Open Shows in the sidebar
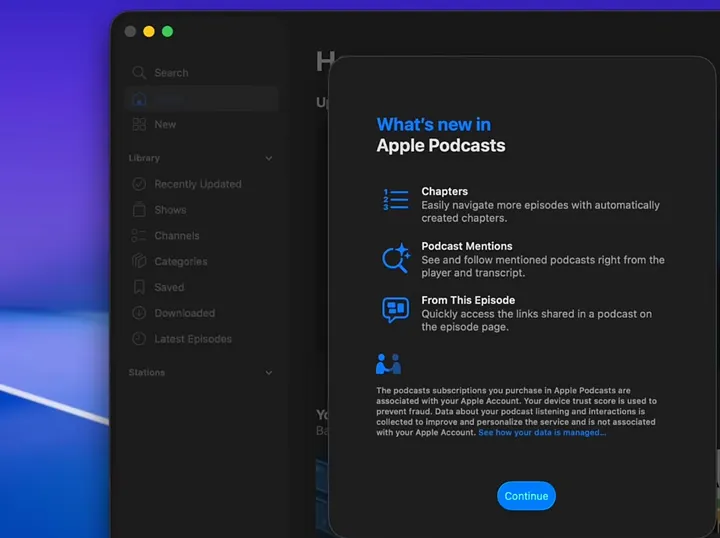 click(x=202, y=210)
